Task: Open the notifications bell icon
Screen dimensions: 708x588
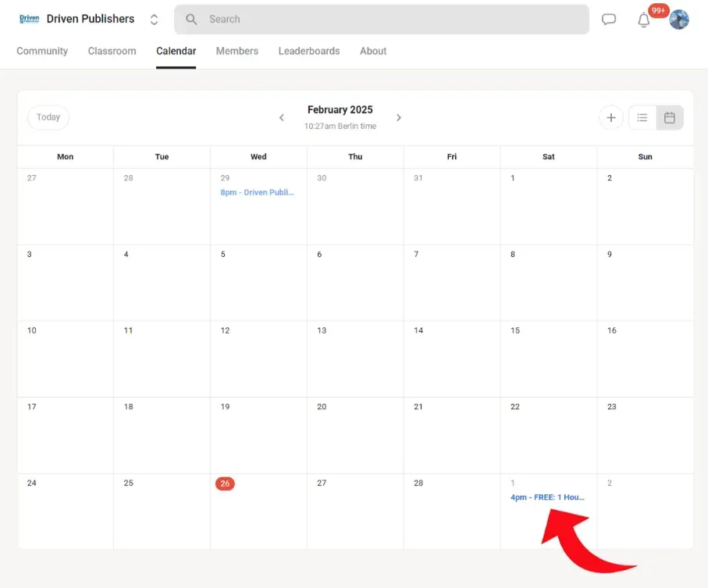Action: (643, 20)
